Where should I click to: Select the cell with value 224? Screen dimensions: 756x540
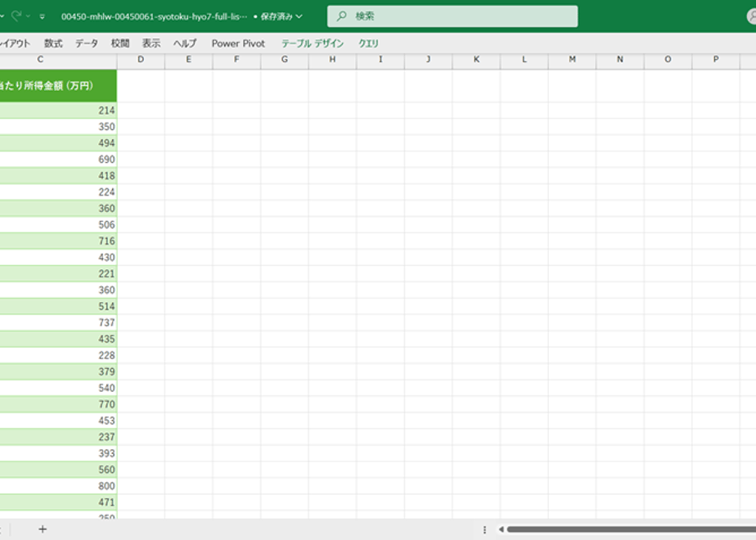coord(58,192)
